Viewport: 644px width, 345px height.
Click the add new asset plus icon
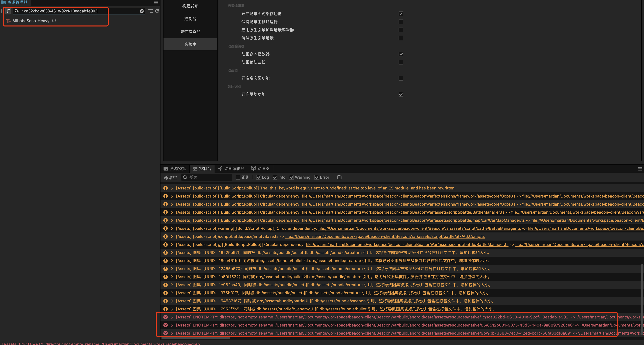coord(2,11)
